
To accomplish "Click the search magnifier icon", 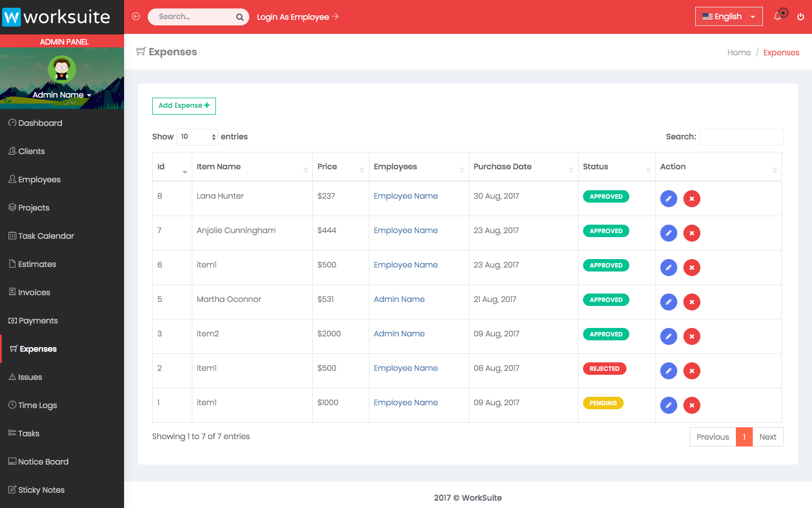I will 240,17.
